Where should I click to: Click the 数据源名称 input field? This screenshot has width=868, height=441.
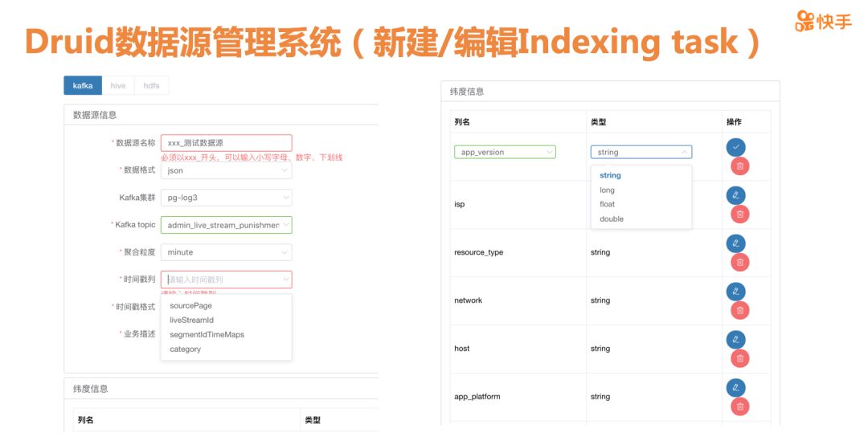pos(227,143)
